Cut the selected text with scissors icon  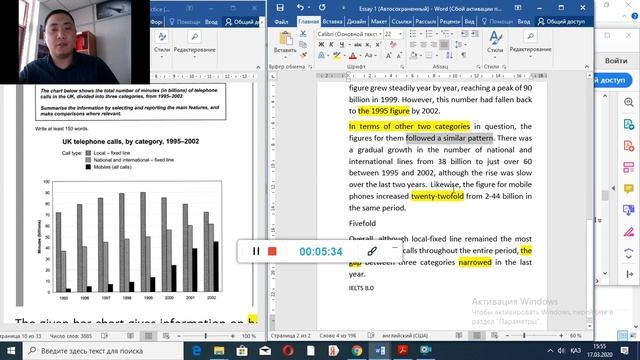click(303, 33)
